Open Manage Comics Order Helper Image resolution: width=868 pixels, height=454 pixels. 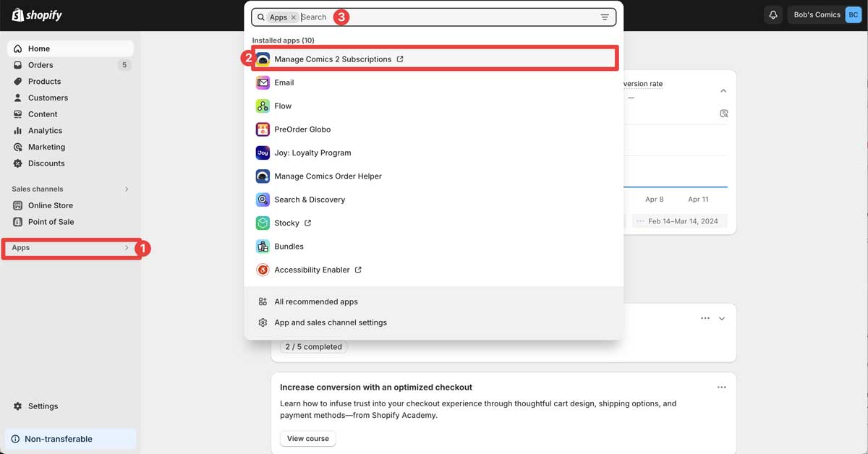point(434,176)
